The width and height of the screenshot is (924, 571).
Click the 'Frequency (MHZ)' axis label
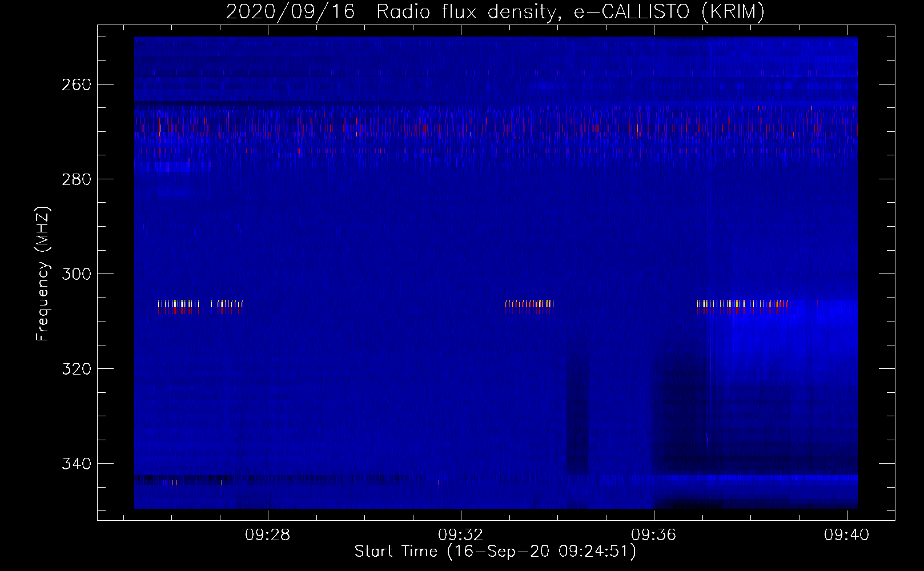click(x=43, y=274)
